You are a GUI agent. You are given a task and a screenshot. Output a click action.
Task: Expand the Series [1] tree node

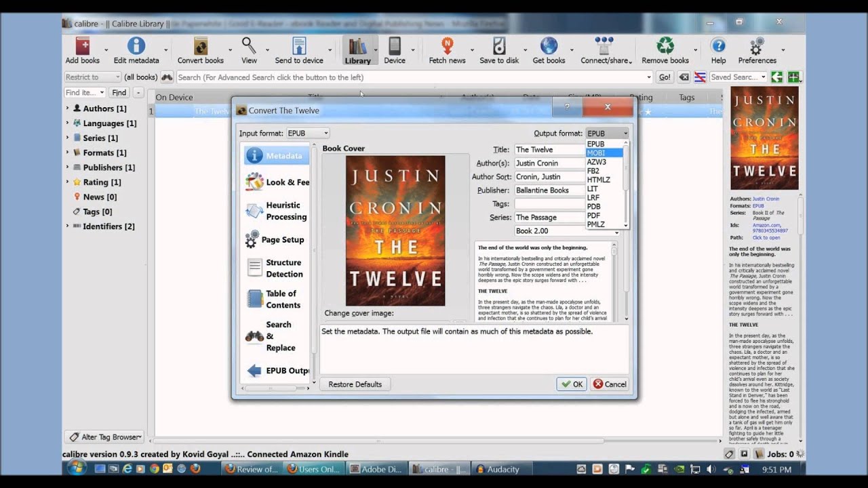(x=67, y=138)
